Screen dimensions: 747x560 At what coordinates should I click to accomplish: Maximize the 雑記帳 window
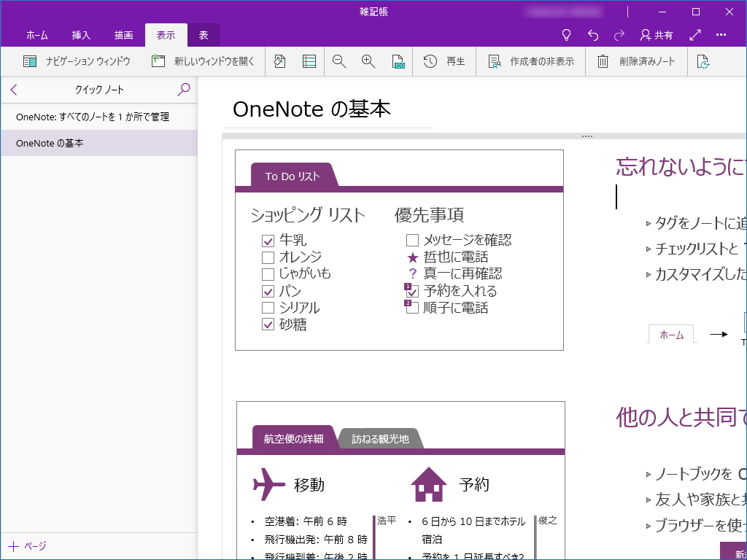coord(695,12)
